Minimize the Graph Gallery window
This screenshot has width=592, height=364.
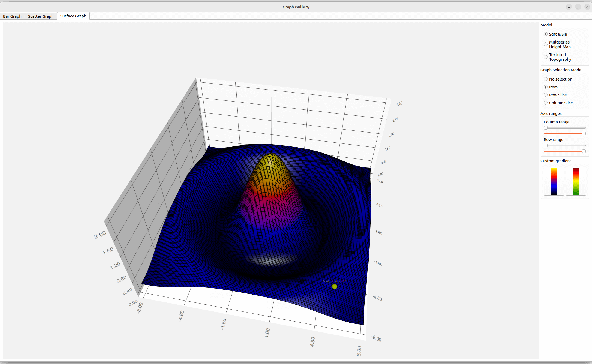coord(569,7)
